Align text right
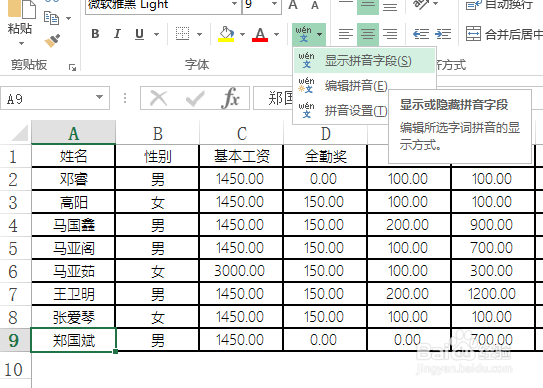The height and width of the screenshot is (388, 543). (x=390, y=34)
